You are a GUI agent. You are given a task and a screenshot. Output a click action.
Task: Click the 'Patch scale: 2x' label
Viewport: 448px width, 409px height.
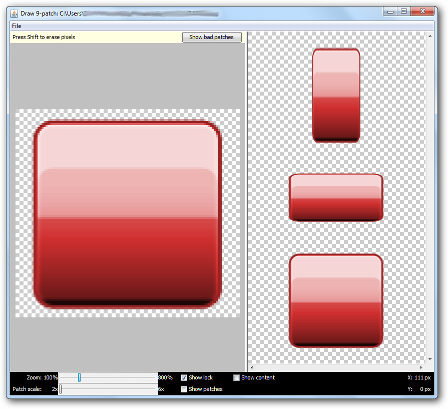click(x=35, y=389)
